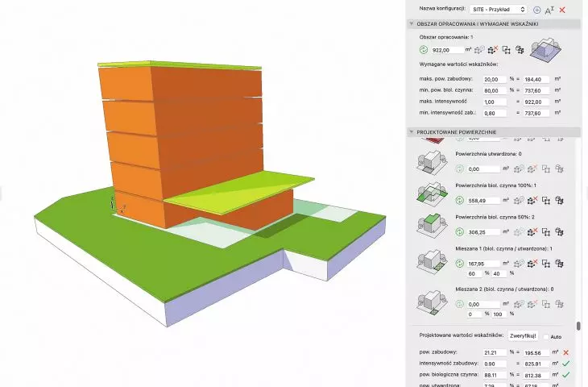Click the Mieszana 2 area field 0,00

click(483, 305)
